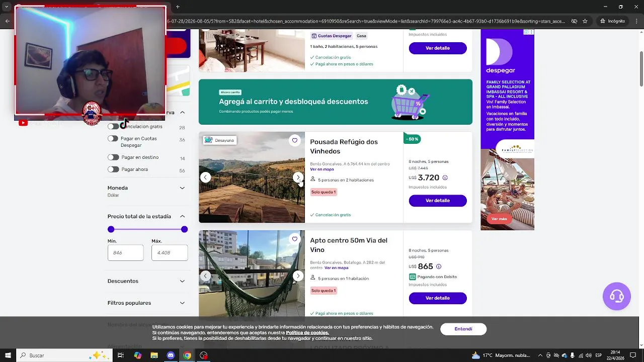Toggle the Cancelación gratis filter

click(113, 126)
